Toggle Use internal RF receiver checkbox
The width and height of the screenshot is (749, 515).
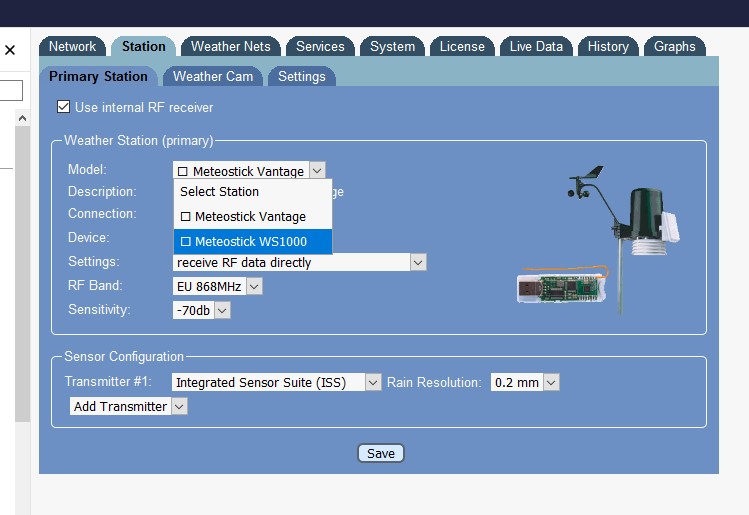tap(64, 107)
